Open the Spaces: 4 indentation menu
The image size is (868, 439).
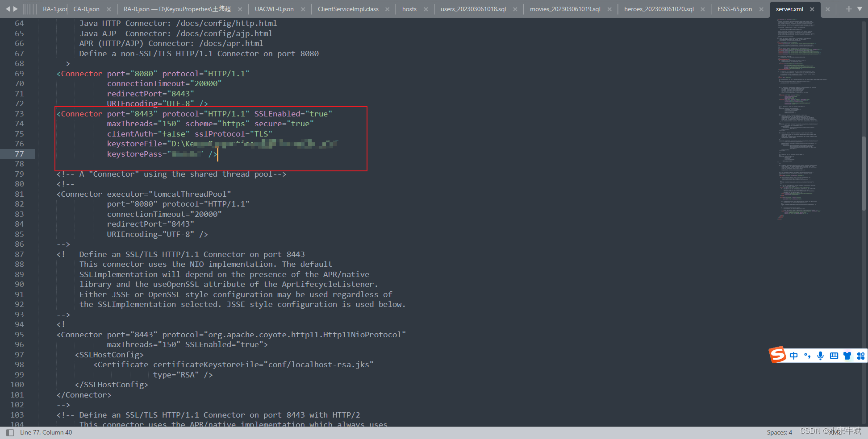point(779,432)
